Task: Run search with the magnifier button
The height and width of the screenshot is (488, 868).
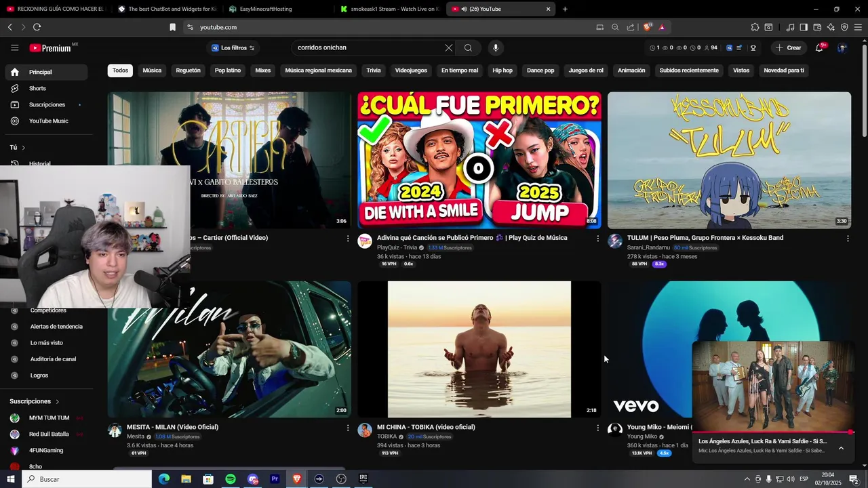Action: (468, 47)
